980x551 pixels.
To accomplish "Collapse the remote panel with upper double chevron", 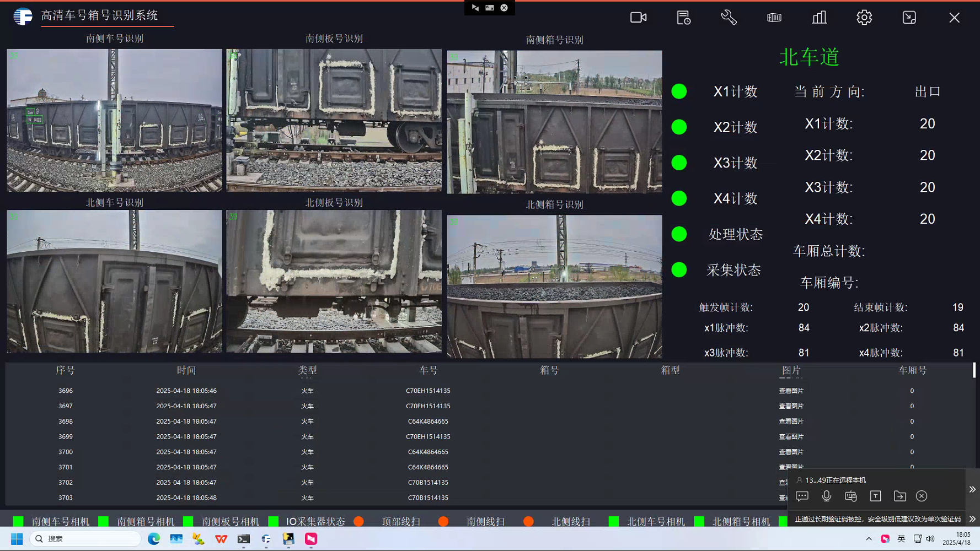I will 972,489.
